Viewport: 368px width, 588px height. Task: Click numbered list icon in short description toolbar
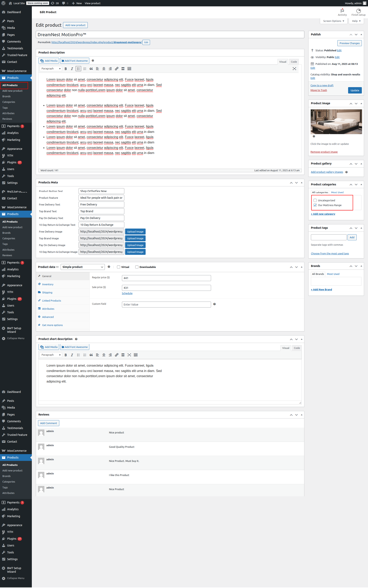(85, 355)
